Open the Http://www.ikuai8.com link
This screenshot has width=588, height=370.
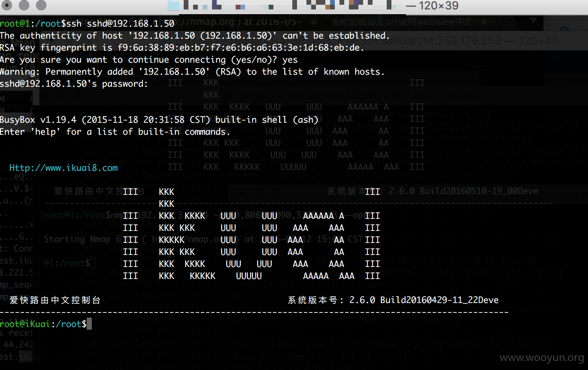coord(64,167)
